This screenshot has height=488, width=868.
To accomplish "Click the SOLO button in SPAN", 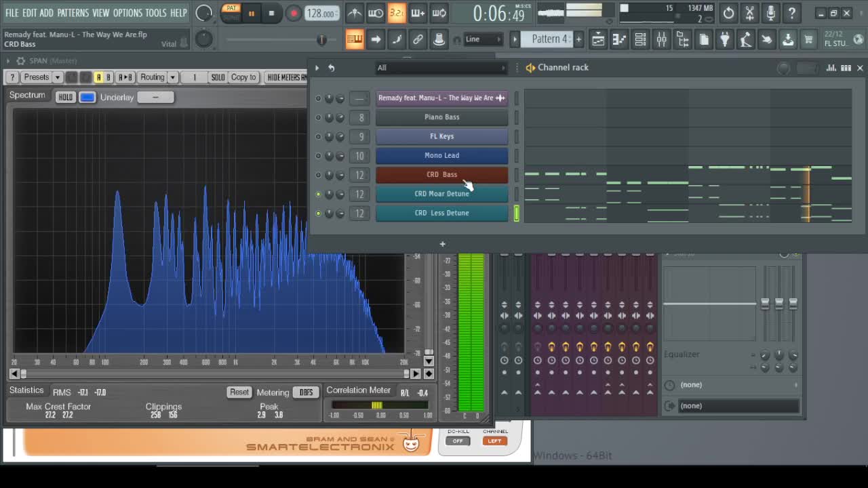I will point(218,77).
